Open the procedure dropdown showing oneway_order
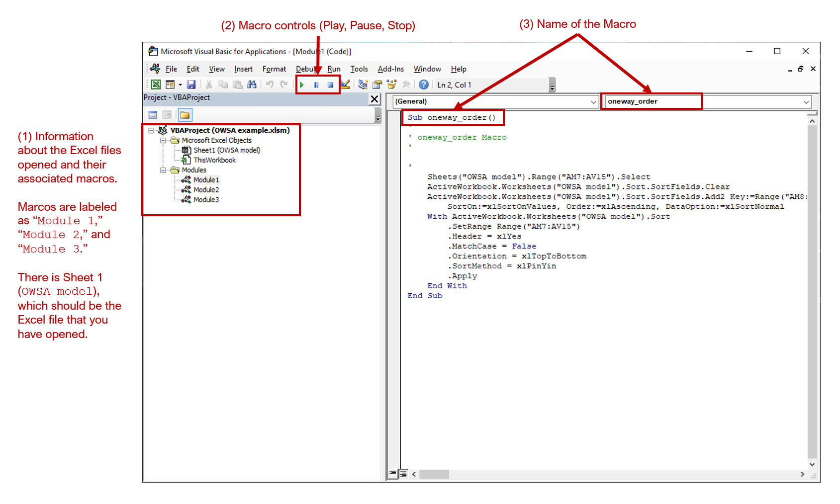The width and height of the screenshot is (840, 504). coord(805,101)
